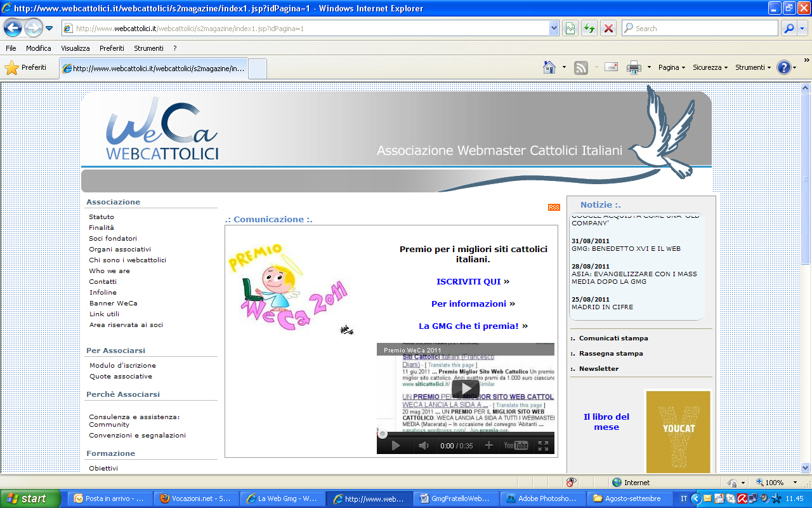Click the blue magnifier search button
The width and height of the screenshot is (812, 508).
[x=789, y=28]
